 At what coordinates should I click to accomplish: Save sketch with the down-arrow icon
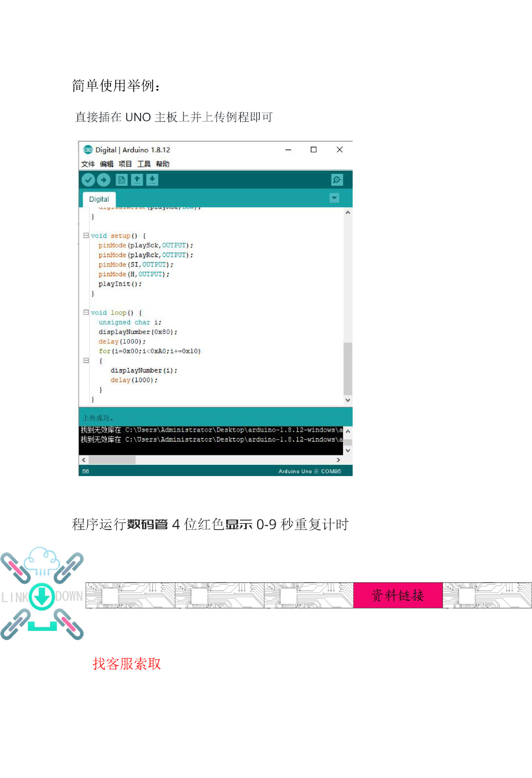click(x=152, y=180)
